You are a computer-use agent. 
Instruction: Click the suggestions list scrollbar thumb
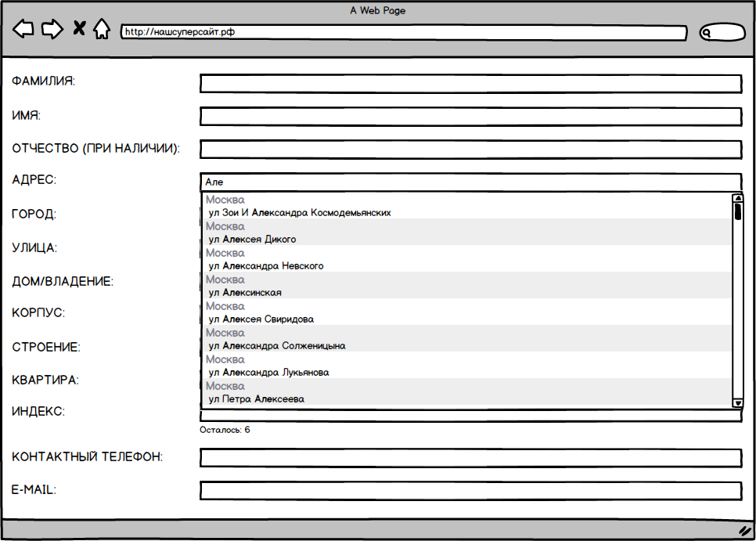(738, 211)
